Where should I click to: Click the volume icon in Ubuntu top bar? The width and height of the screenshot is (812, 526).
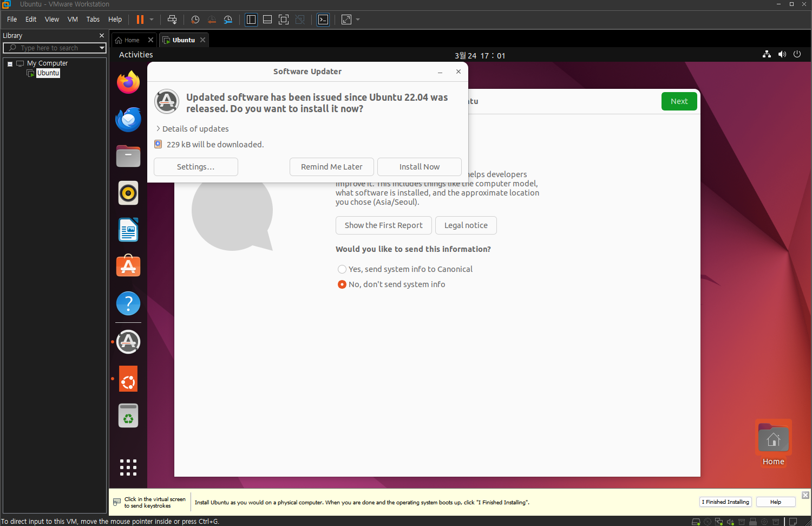(x=782, y=54)
